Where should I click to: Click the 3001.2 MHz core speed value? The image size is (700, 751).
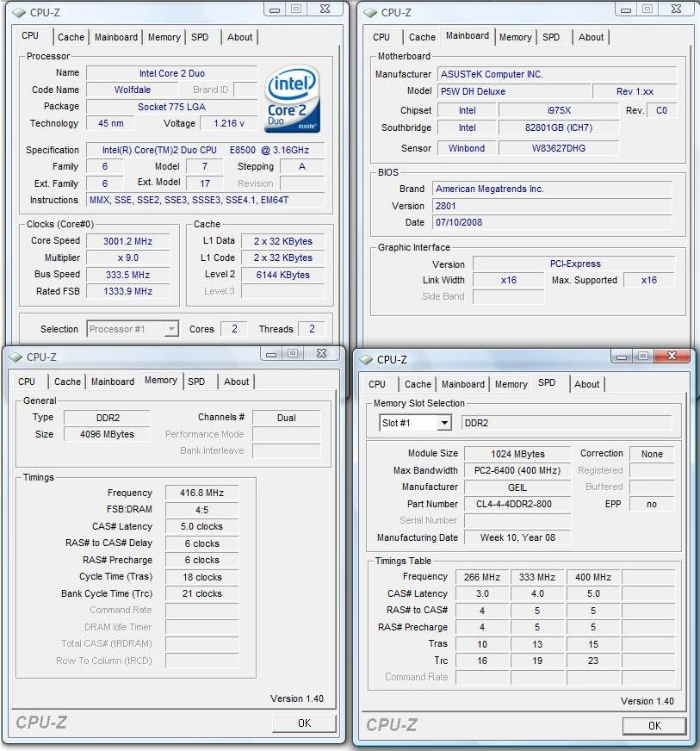pyautogui.click(x=127, y=241)
